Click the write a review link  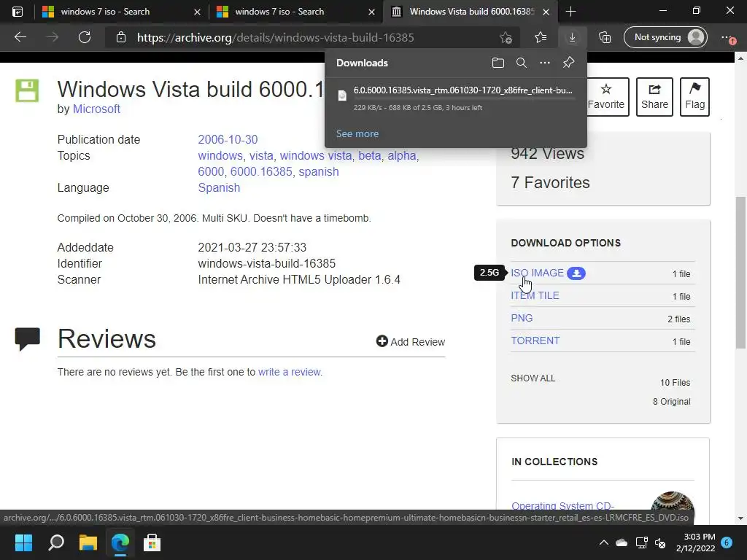point(289,372)
